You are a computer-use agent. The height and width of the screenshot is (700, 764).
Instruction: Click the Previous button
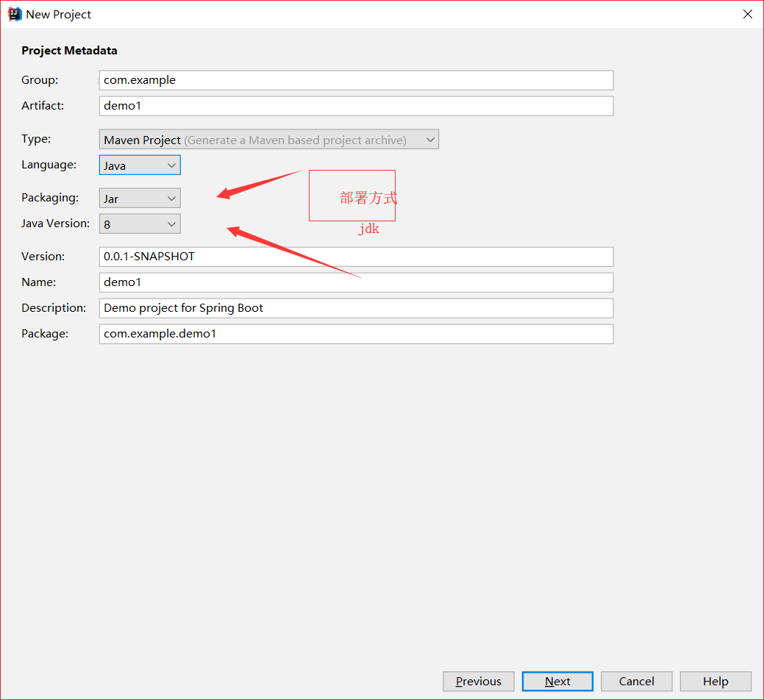click(x=479, y=681)
